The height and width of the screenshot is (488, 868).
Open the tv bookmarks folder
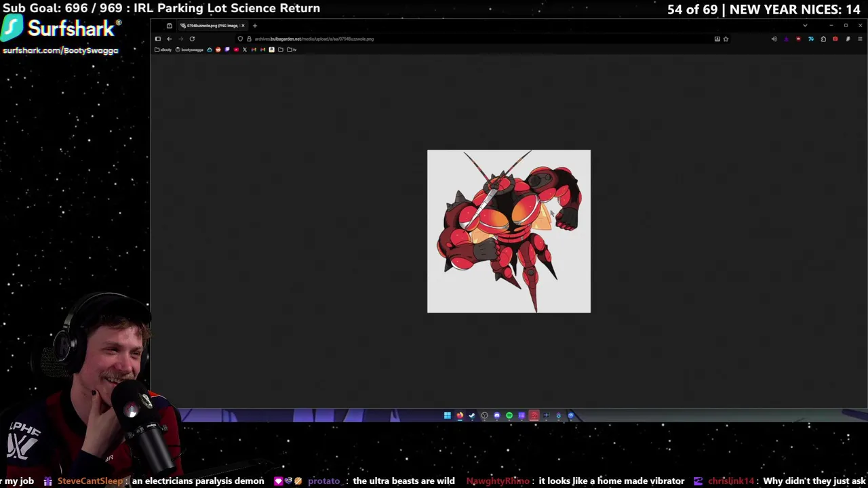click(x=292, y=49)
